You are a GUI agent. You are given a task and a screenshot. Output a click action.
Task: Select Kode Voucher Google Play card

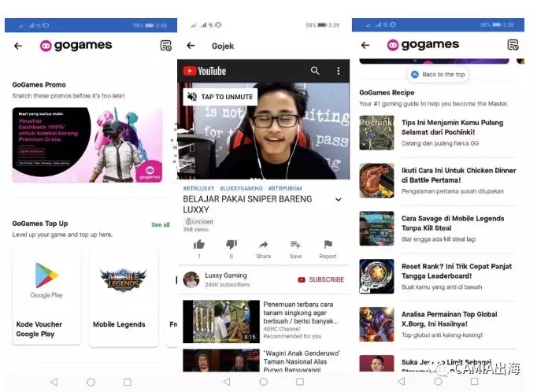pos(47,296)
